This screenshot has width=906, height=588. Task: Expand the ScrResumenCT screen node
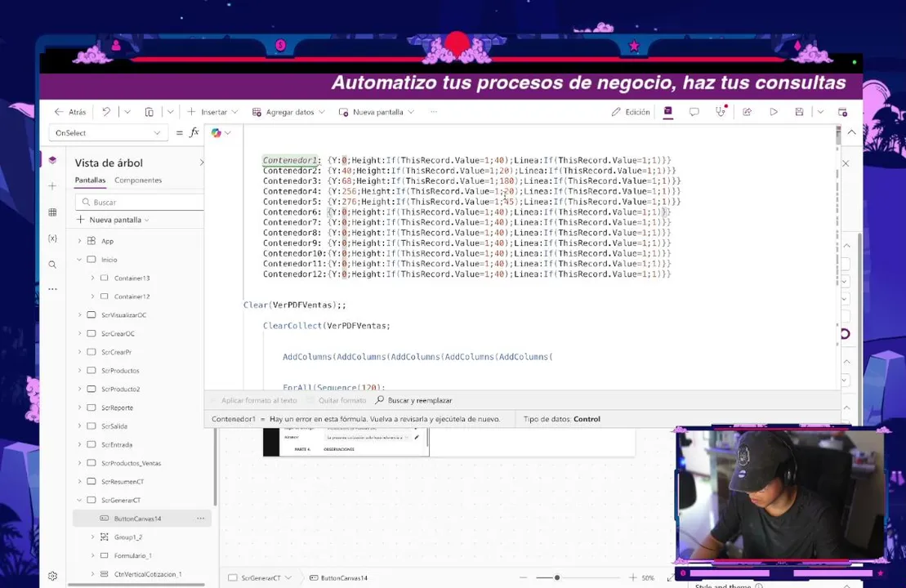point(80,482)
